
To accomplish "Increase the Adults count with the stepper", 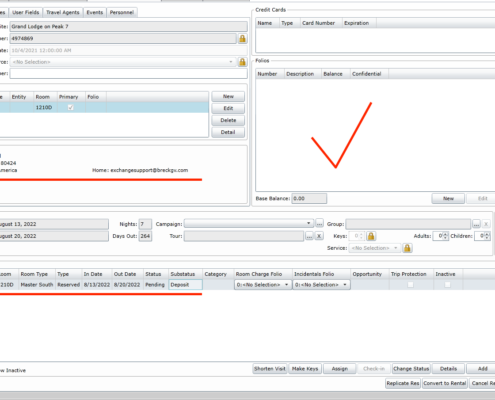I will [445, 234].
